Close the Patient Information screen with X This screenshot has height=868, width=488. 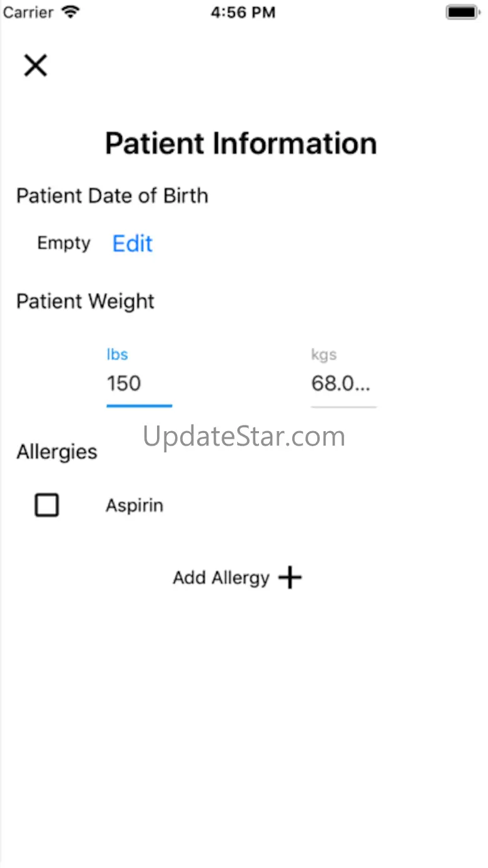tap(36, 65)
